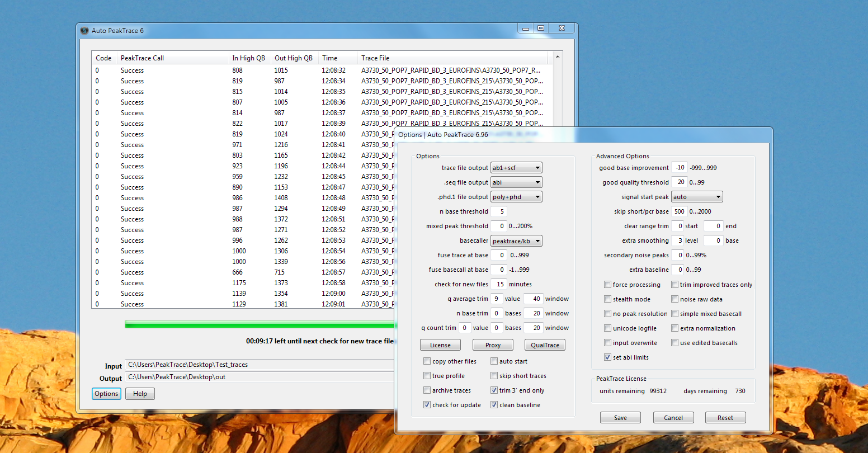
Task: Click the fuse basecall at base field
Action: coord(499,270)
